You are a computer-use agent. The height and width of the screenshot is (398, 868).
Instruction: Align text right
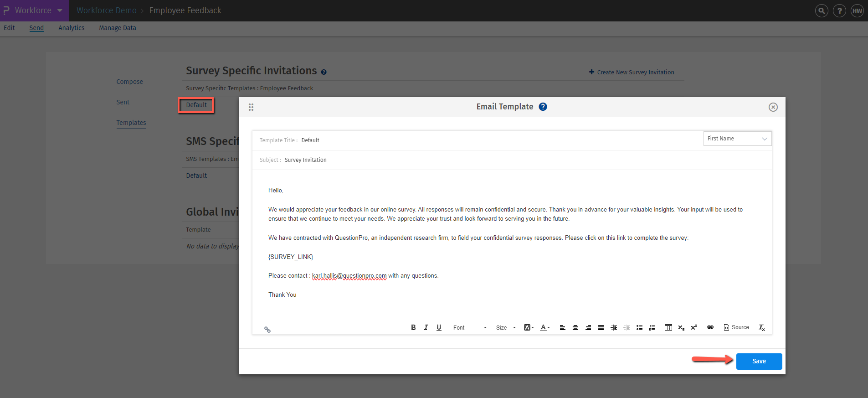point(588,327)
